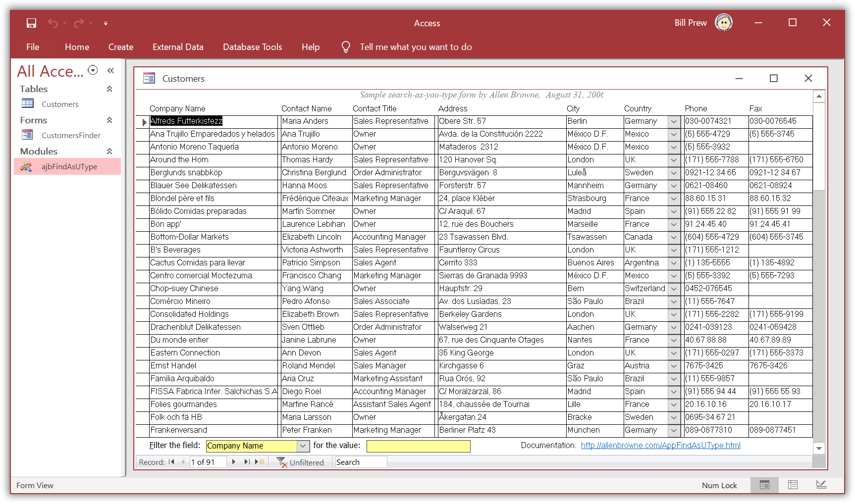This screenshot has height=504, width=855.
Task: Click the Bill Prew account avatar
Action: pos(723,23)
